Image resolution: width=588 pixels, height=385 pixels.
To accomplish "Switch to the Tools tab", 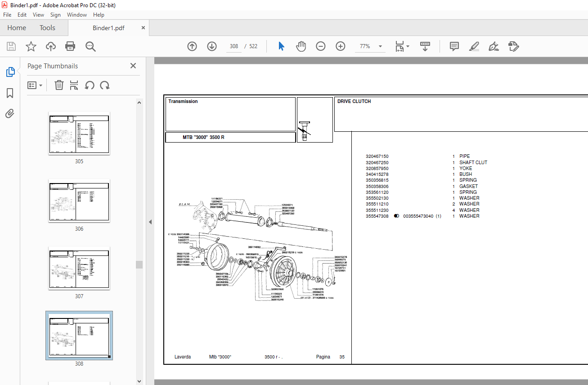I will point(47,27).
